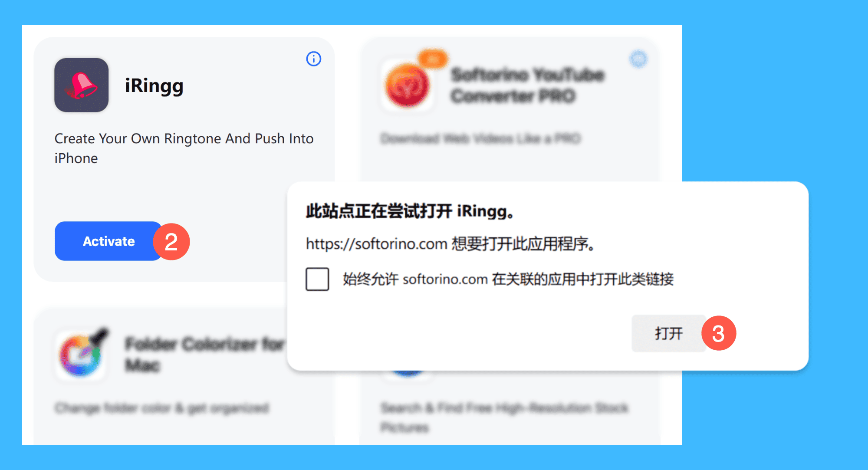868x470 pixels.
Task: Click the Softorino YouTube Converter PRO icon
Action: tap(407, 85)
